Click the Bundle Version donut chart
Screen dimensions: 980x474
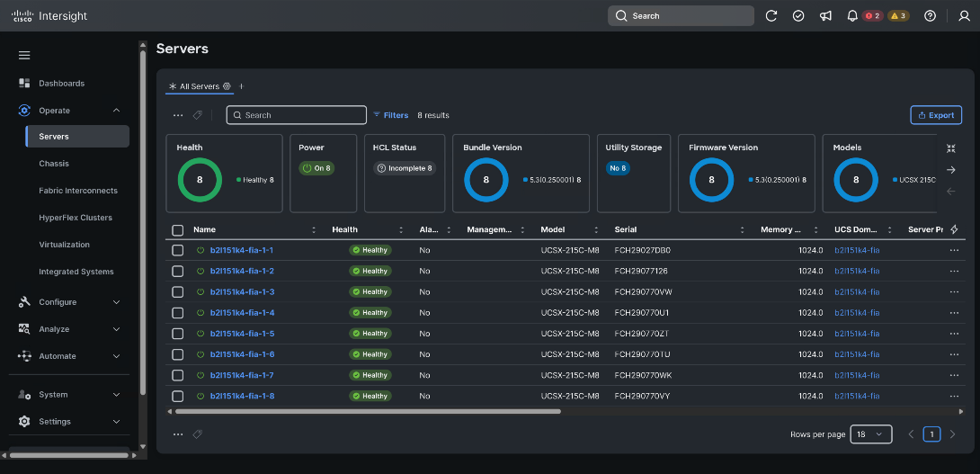pos(486,180)
